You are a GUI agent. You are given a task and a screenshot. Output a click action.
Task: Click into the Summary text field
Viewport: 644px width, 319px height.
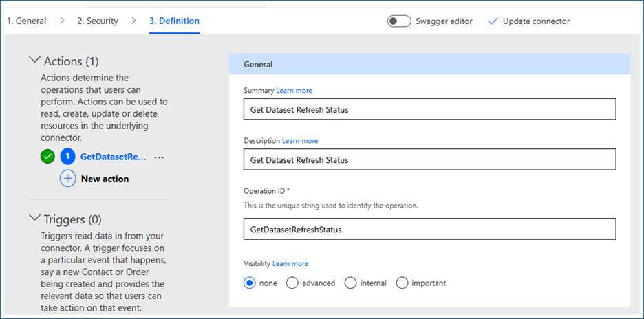(429, 109)
